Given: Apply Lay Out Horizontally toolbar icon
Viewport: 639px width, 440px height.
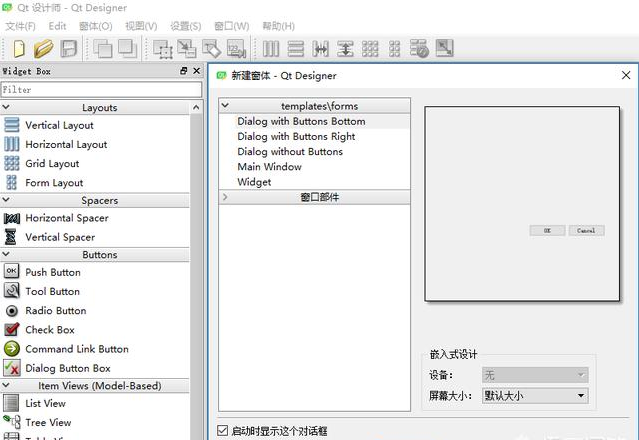Looking at the screenshot, I should tap(271, 48).
